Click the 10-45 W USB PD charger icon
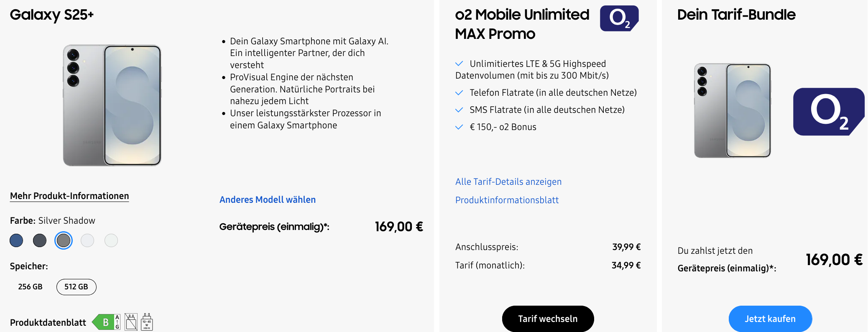The width and height of the screenshot is (868, 332). click(x=147, y=322)
